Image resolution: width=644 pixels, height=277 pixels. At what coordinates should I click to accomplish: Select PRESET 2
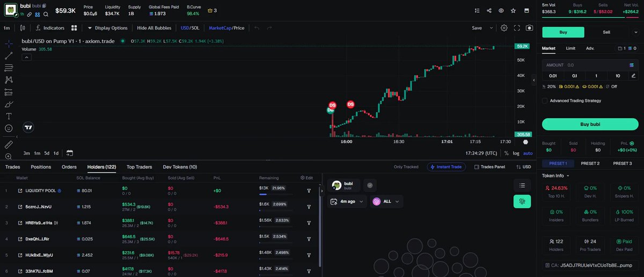tap(590, 163)
